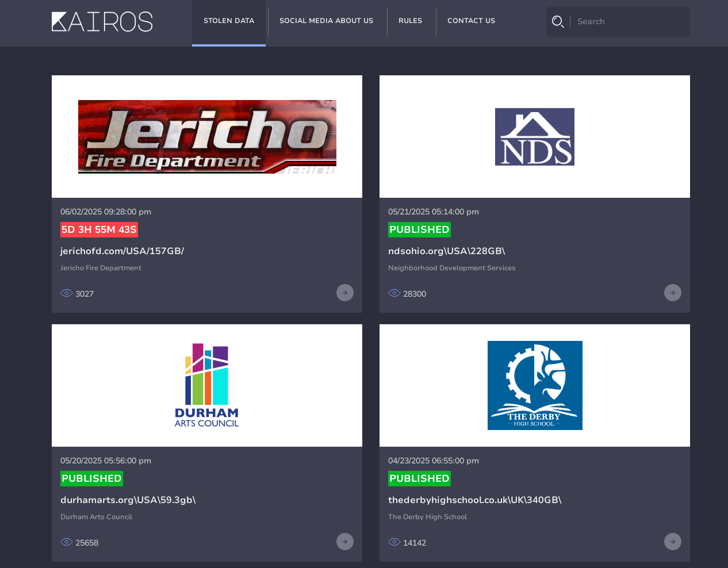
Task: Click the Durham Arts Council logo image
Action: [207, 385]
